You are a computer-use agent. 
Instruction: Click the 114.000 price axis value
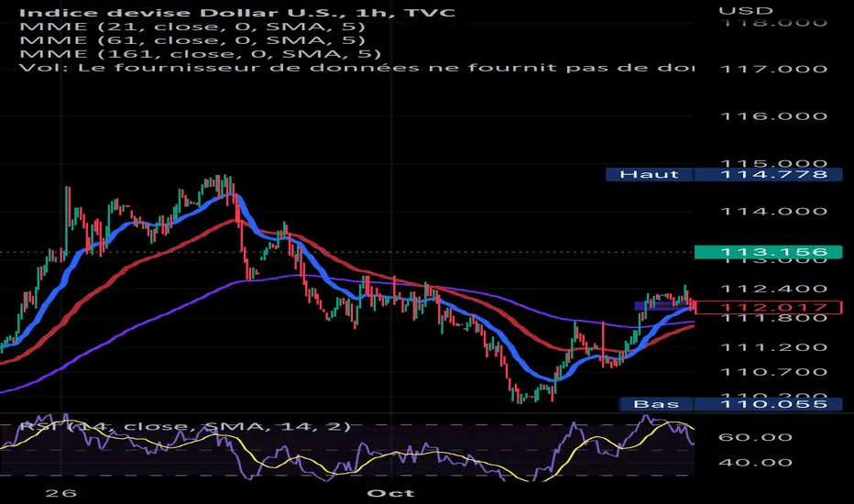point(774,212)
